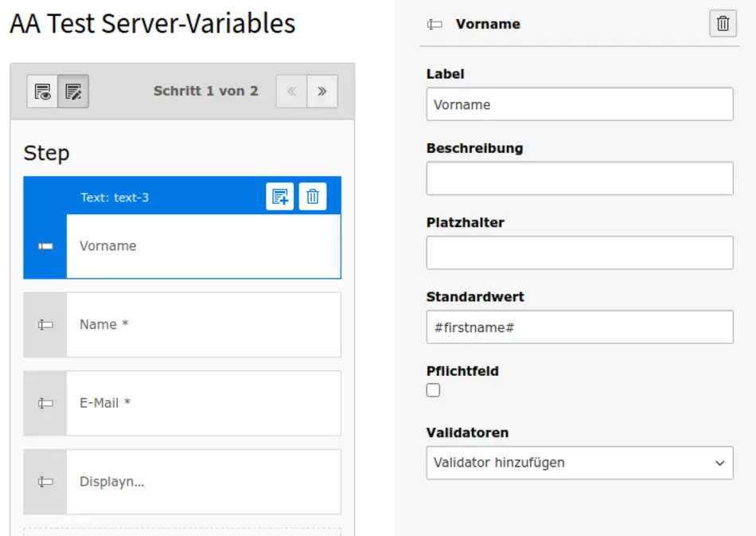Click the Step page heading
756x536 pixels.
coord(46,153)
